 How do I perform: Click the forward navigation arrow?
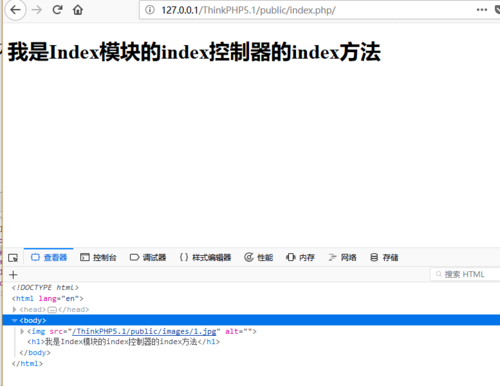[37, 10]
